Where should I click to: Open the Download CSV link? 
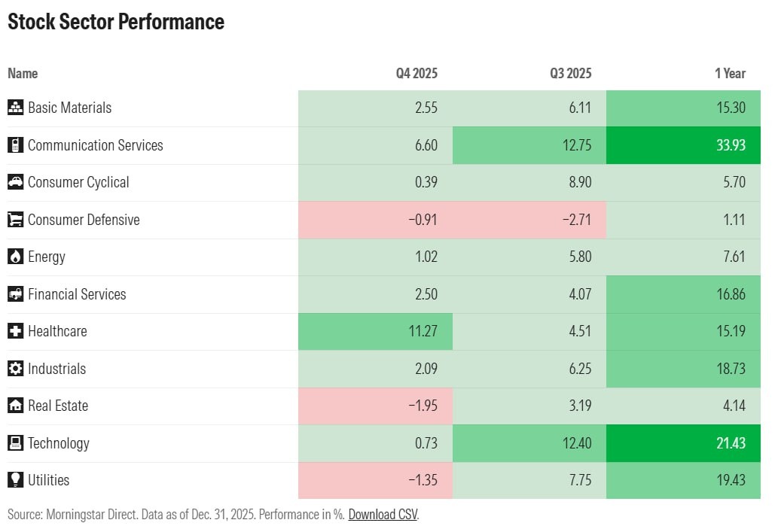[383, 515]
